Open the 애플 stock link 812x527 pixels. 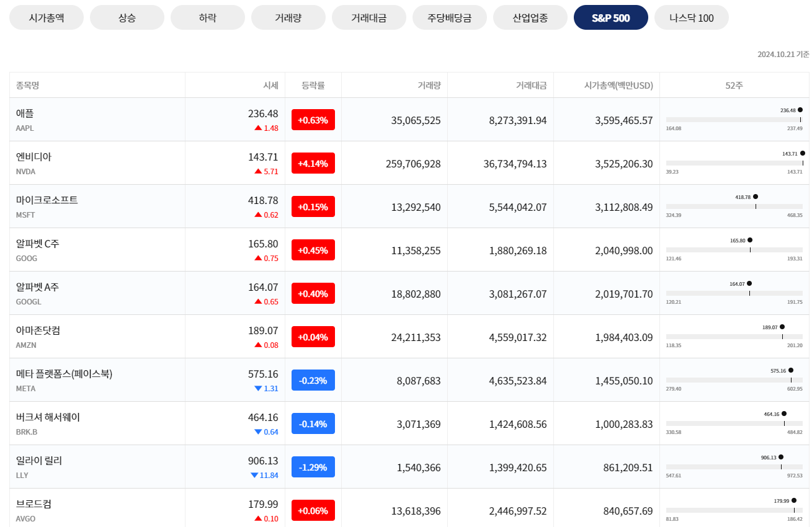[25, 113]
